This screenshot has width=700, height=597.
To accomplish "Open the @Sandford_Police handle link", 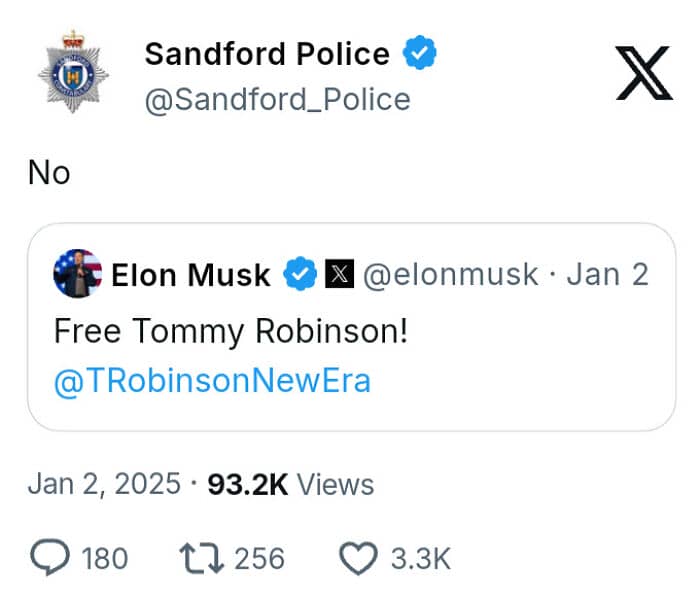I will (x=277, y=100).
